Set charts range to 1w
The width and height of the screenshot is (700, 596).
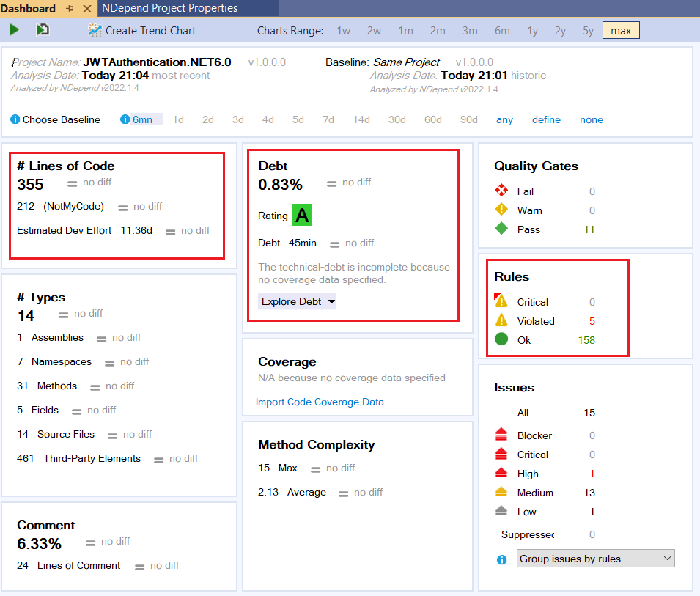tap(343, 30)
